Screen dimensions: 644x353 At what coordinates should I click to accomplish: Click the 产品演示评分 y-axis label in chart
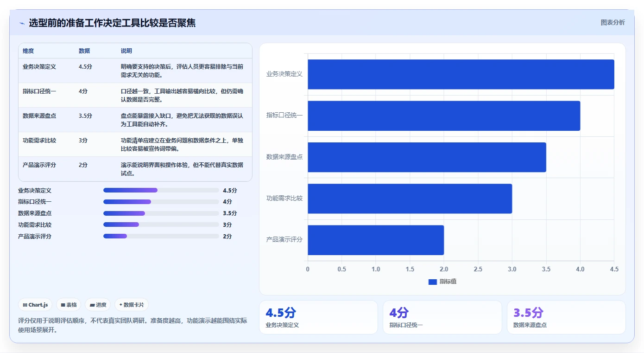284,239
